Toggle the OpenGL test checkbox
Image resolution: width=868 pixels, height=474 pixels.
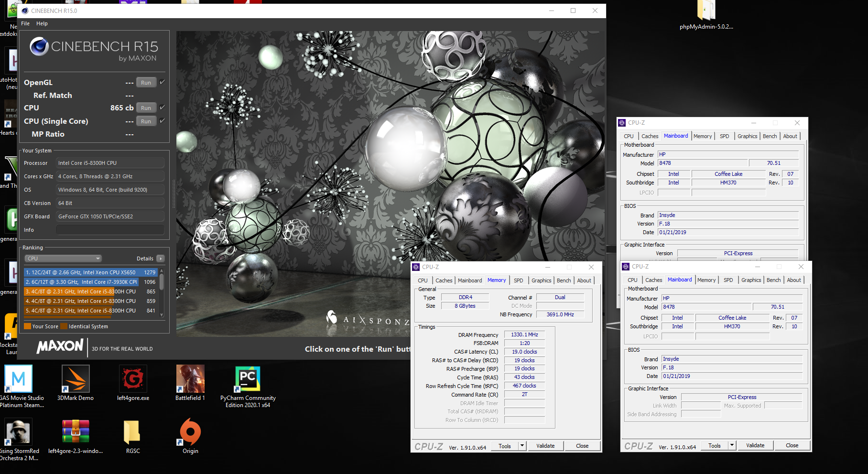162,82
